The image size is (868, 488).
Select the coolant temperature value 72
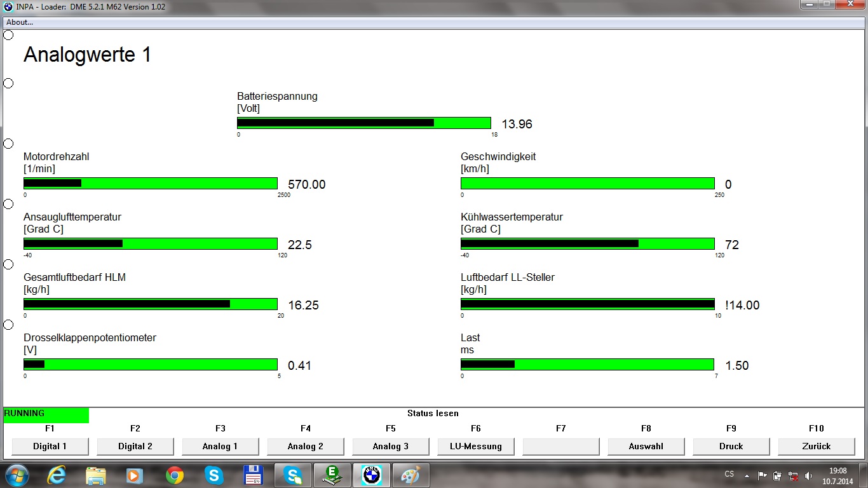[732, 245]
